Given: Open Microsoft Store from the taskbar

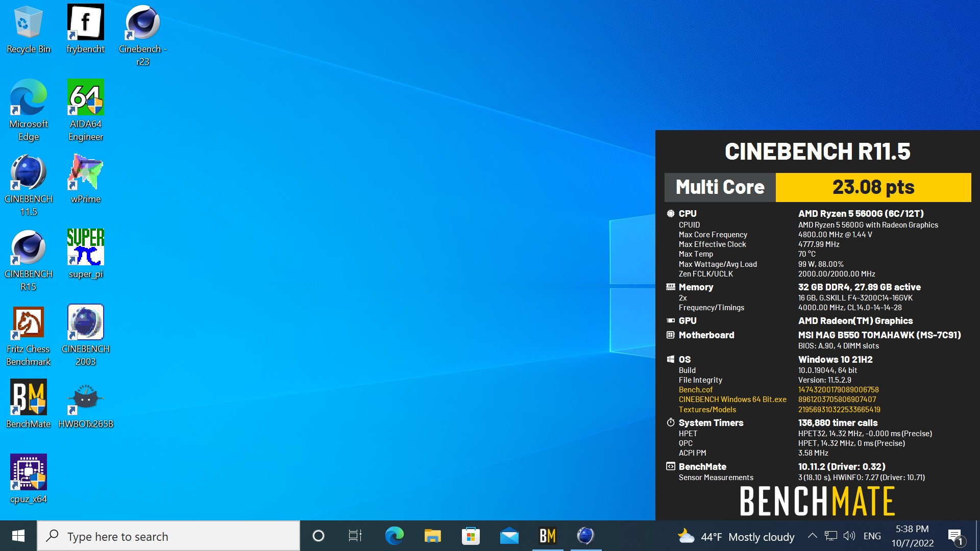Looking at the screenshot, I should coord(471,536).
